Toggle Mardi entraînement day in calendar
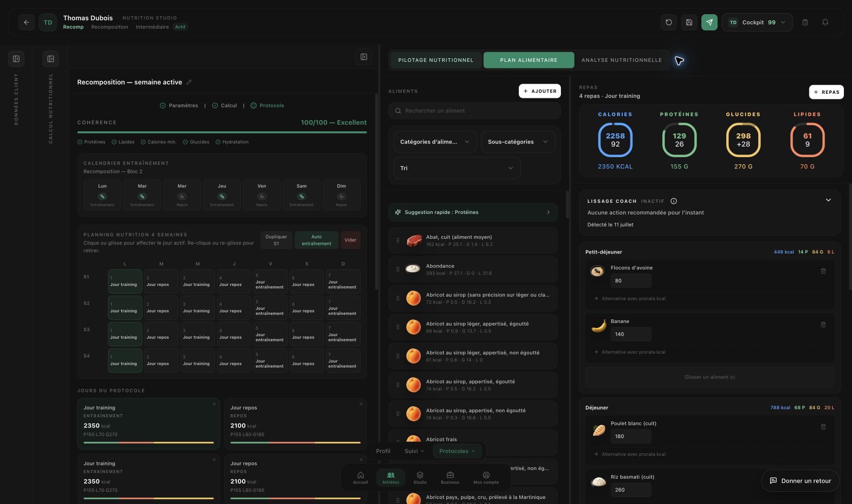852x504 pixels. [142, 195]
